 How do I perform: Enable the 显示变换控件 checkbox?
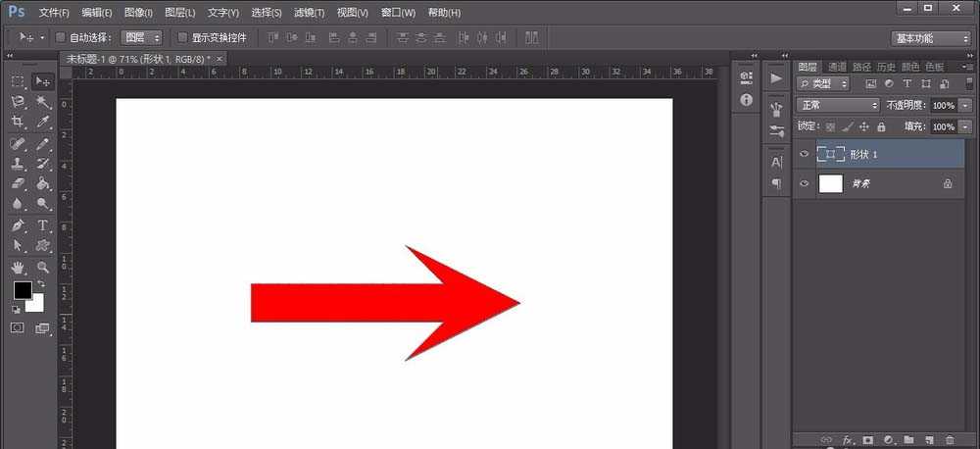pos(182,38)
